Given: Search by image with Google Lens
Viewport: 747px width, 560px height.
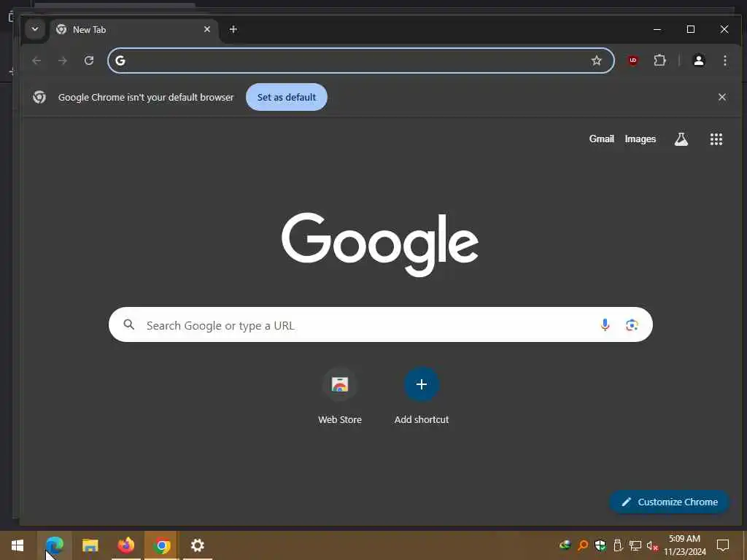Looking at the screenshot, I should (x=632, y=324).
